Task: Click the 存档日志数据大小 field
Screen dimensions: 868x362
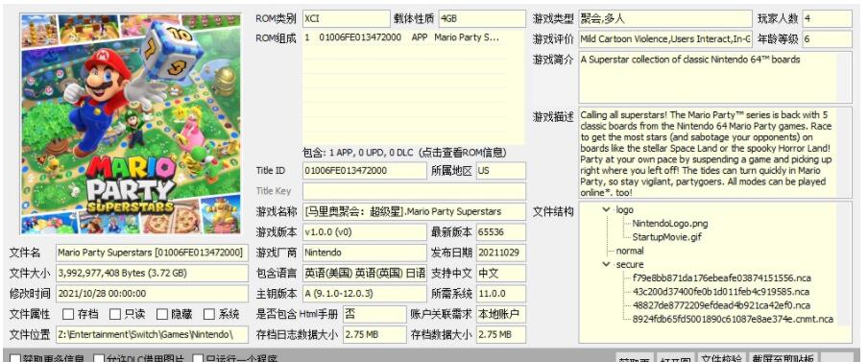Action: coord(374,334)
